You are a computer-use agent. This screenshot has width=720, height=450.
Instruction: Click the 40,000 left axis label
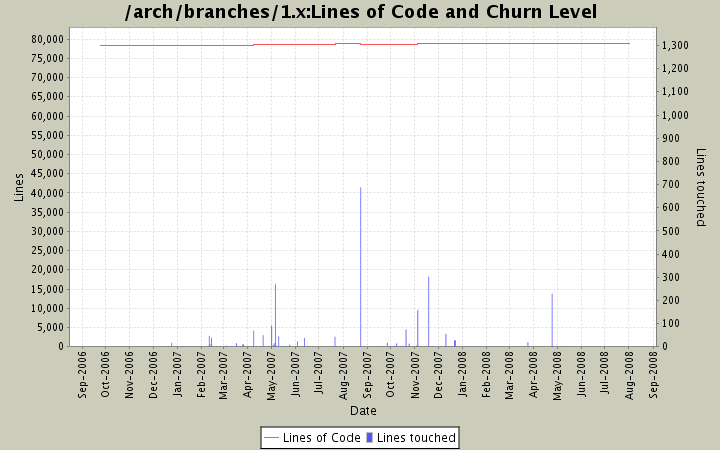click(x=47, y=193)
